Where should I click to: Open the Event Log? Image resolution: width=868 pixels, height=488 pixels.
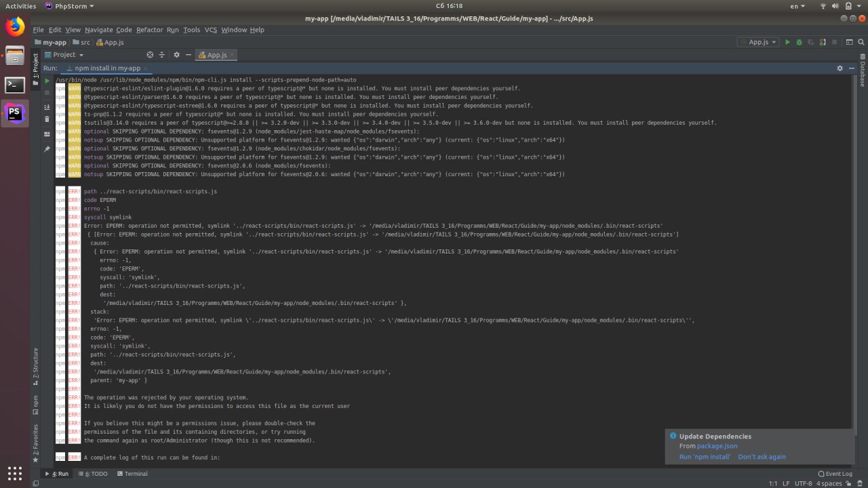[835, 474]
